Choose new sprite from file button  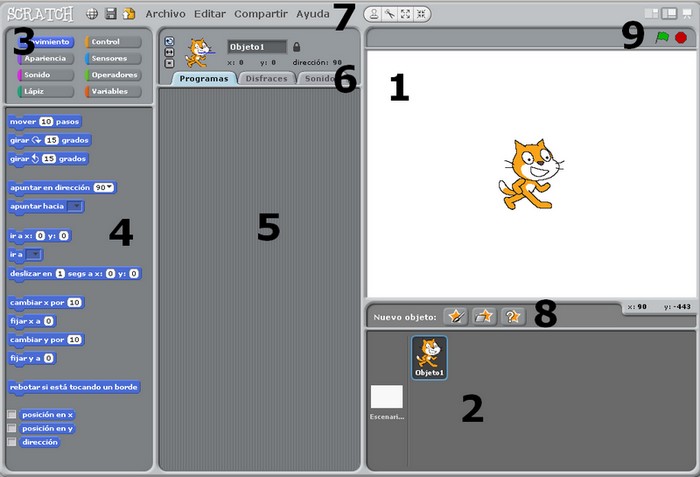click(484, 317)
